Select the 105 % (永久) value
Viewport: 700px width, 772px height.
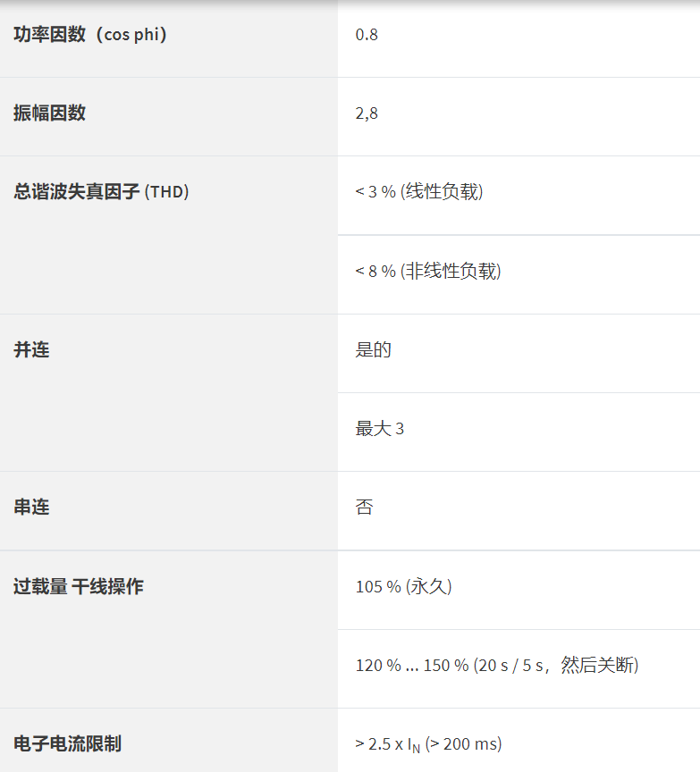404,587
